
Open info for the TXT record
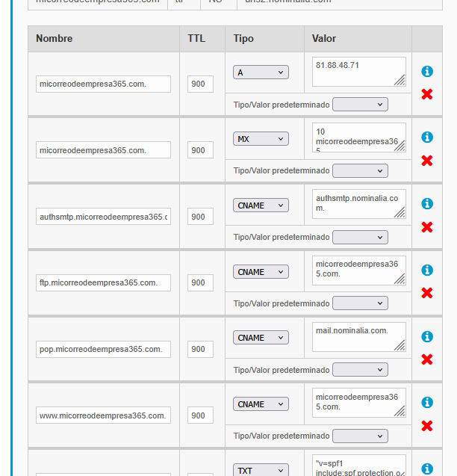pyautogui.click(x=427, y=469)
